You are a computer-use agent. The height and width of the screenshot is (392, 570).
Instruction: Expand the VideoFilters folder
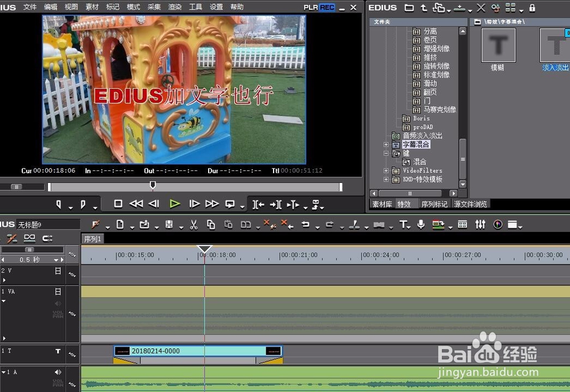(386, 170)
